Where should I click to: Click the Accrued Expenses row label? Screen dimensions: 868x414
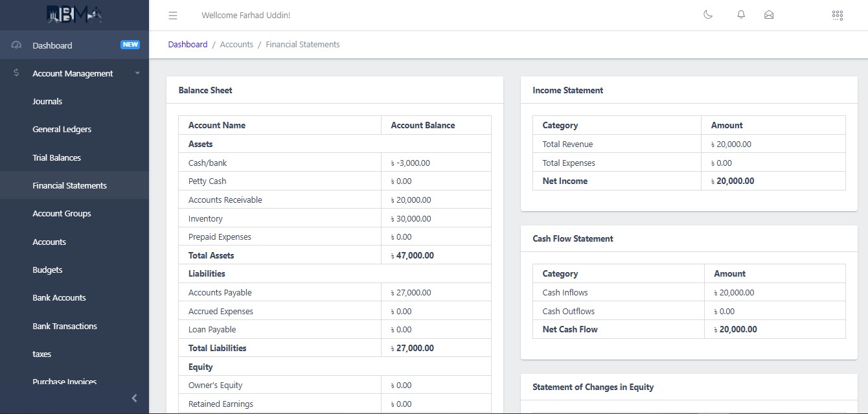pyautogui.click(x=221, y=311)
